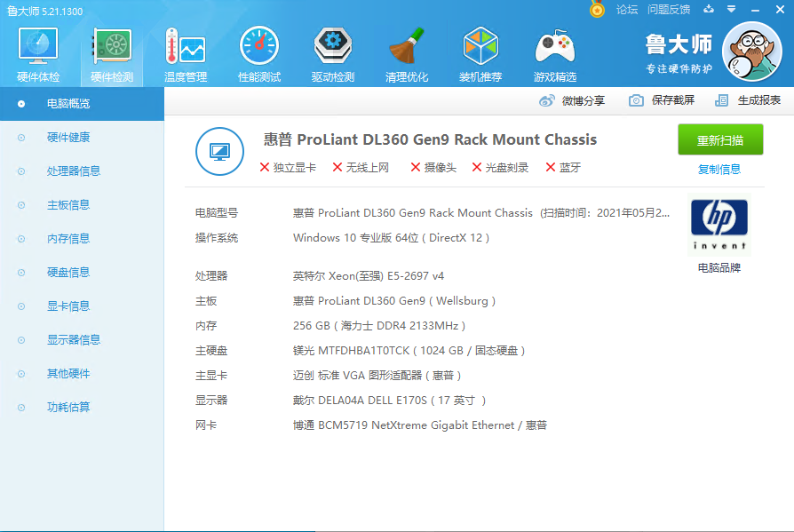Open 装机推荐 cube icon
Image resolution: width=794 pixels, height=532 pixels.
[480, 55]
